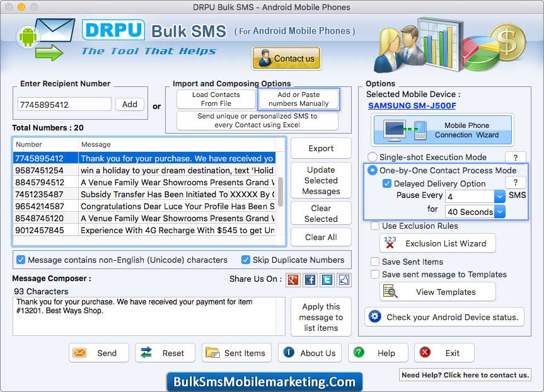The image size is (544, 392).
Task: Click the Message column header
Action: point(177,144)
